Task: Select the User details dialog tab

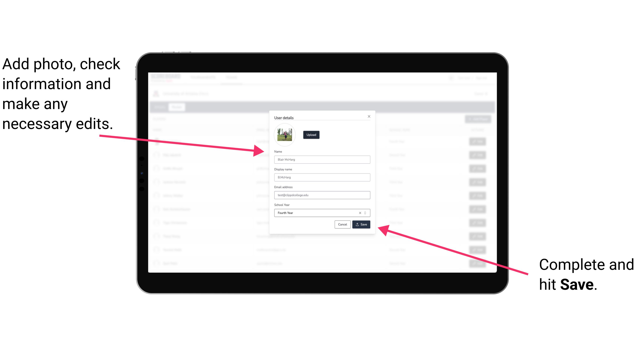Action: click(284, 117)
